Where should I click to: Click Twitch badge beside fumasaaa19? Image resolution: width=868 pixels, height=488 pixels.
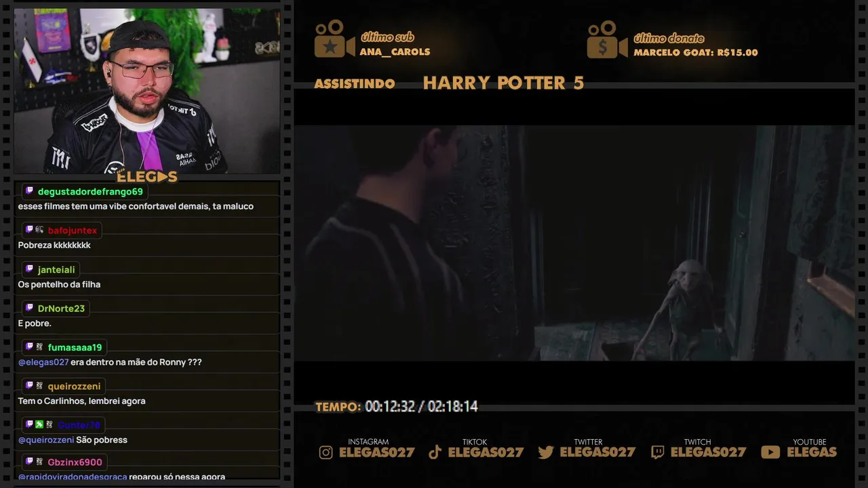pos(29,347)
